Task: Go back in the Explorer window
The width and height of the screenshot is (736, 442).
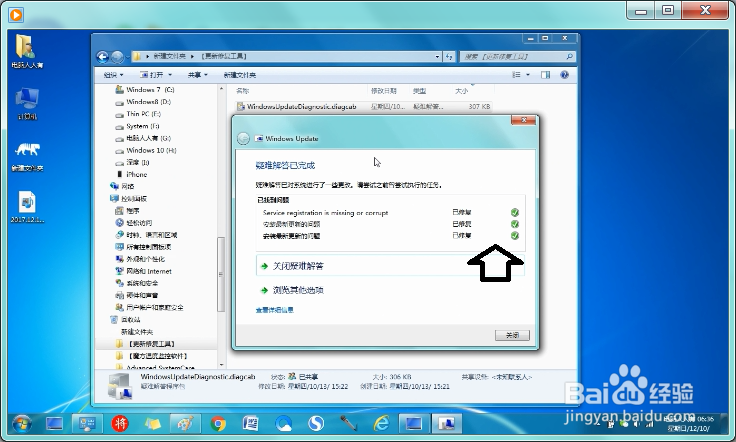Action: coord(102,57)
